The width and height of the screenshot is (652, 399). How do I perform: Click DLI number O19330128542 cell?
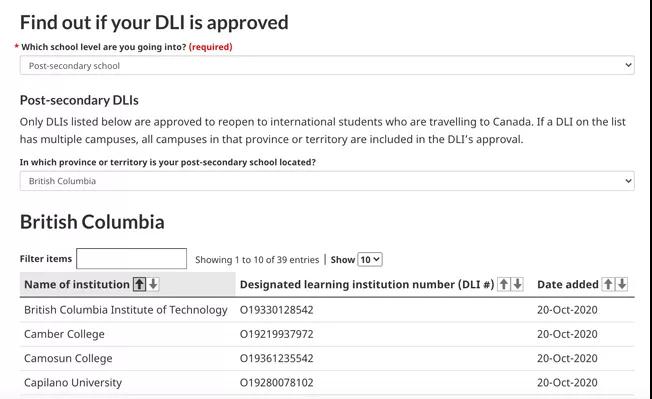277,310
